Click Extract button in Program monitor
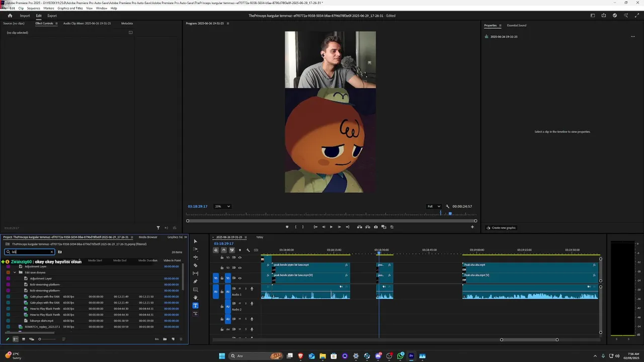 click(368, 227)
